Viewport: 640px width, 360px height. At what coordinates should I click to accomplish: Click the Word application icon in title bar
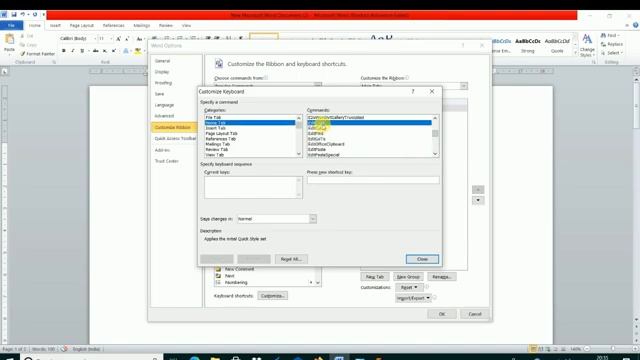point(4,15)
